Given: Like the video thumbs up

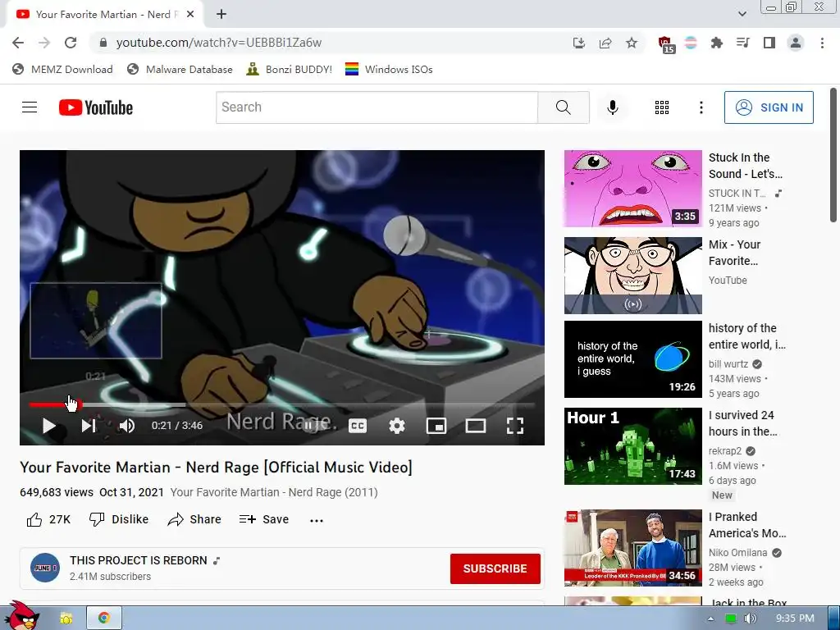Looking at the screenshot, I should (x=48, y=519).
